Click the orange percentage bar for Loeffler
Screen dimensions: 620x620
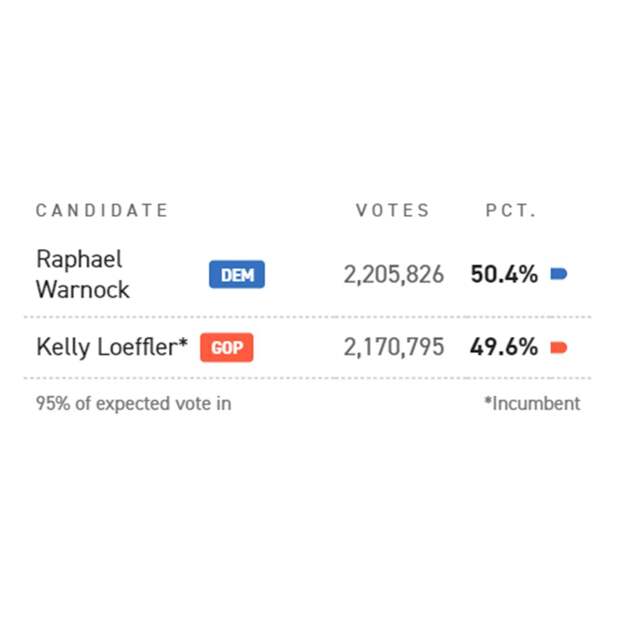pyautogui.click(x=559, y=348)
